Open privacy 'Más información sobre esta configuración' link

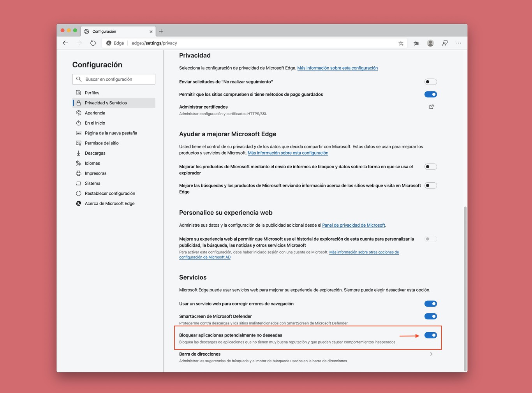[337, 68]
